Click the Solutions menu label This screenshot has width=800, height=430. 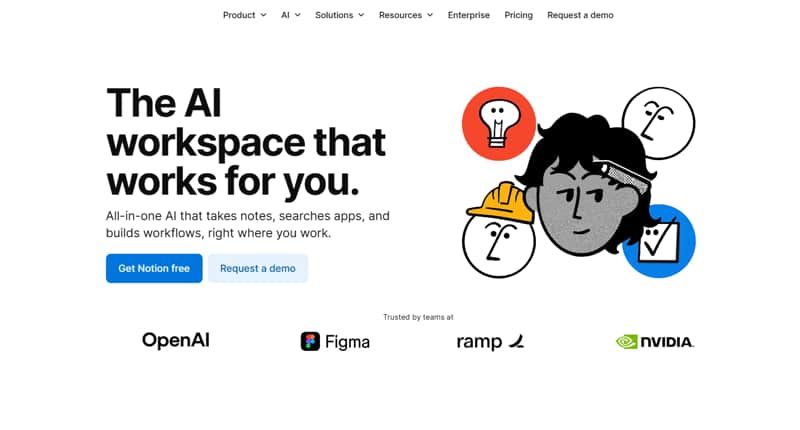coord(334,15)
